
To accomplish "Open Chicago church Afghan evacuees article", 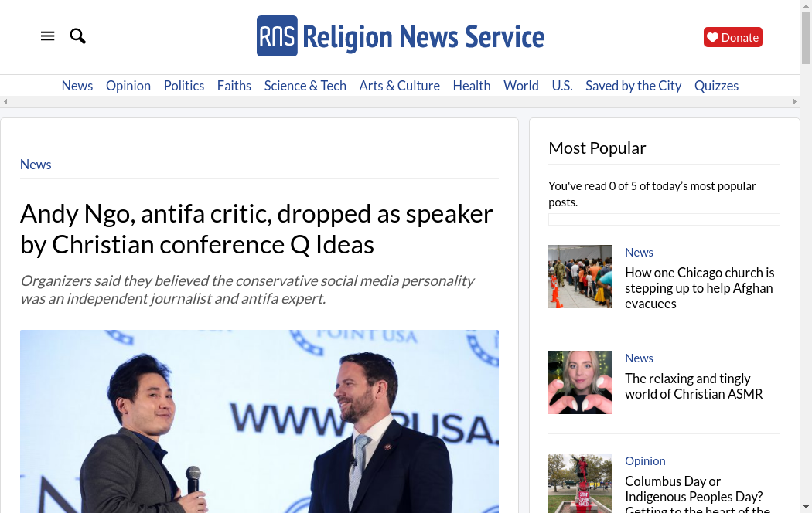I will coord(699,288).
